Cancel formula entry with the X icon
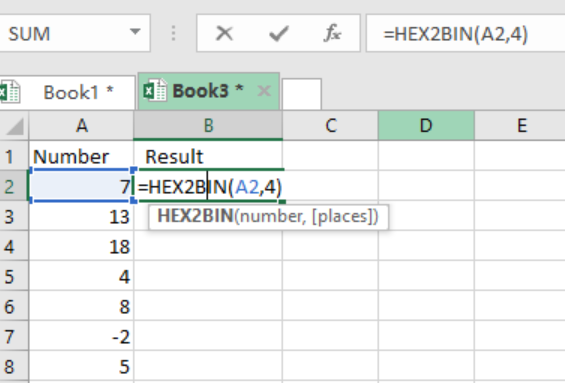565x383 pixels. (x=224, y=34)
